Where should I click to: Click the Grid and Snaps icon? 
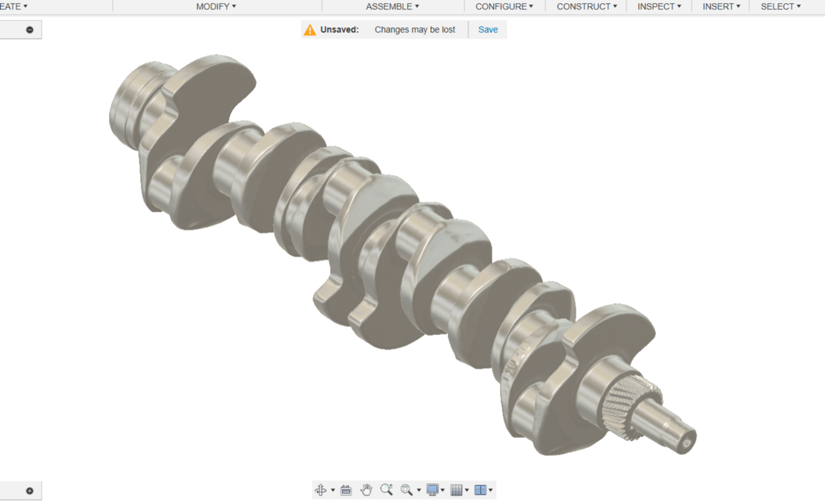(x=456, y=490)
